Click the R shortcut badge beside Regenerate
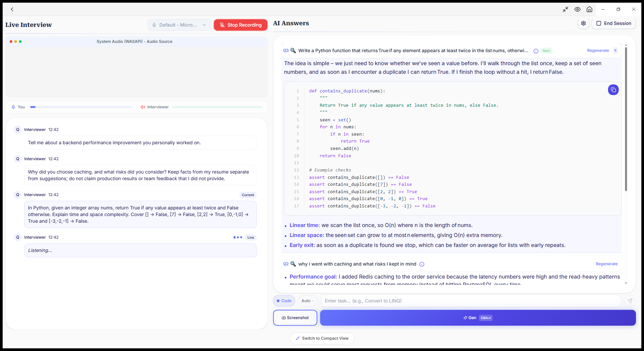644x351 pixels. pyautogui.click(x=615, y=51)
